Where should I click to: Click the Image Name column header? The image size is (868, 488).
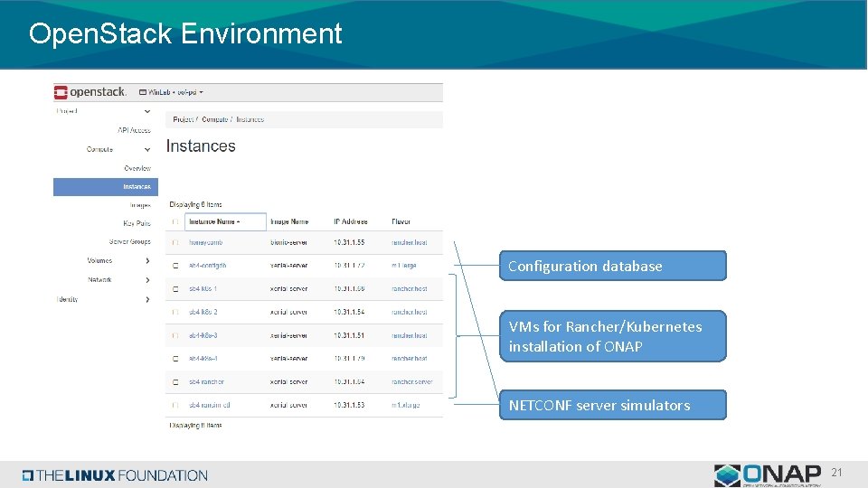[x=289, y=222]
